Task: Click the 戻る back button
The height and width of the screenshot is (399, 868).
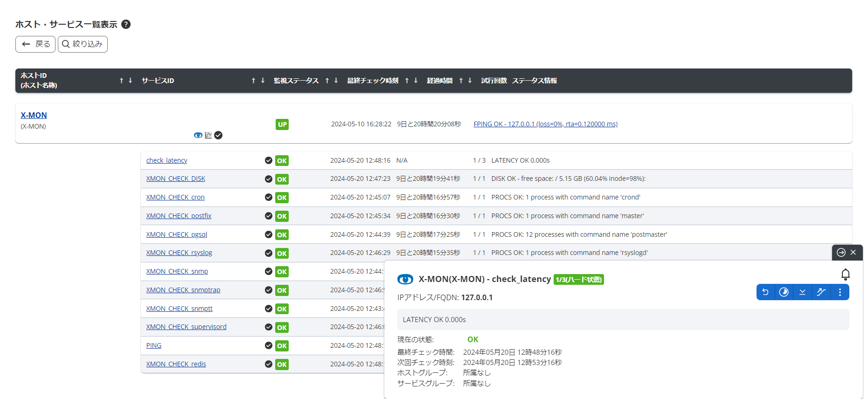Action: (x=35, y=44)
